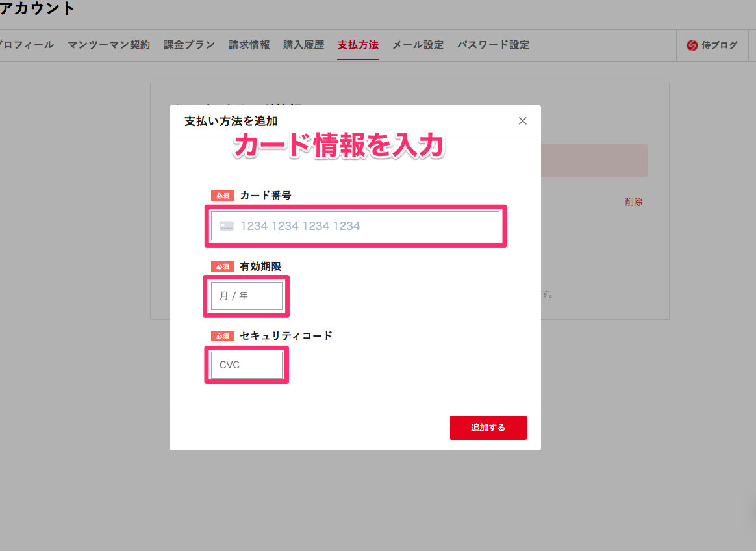Click the セキュリティコード field label

[x=286, y=336]
